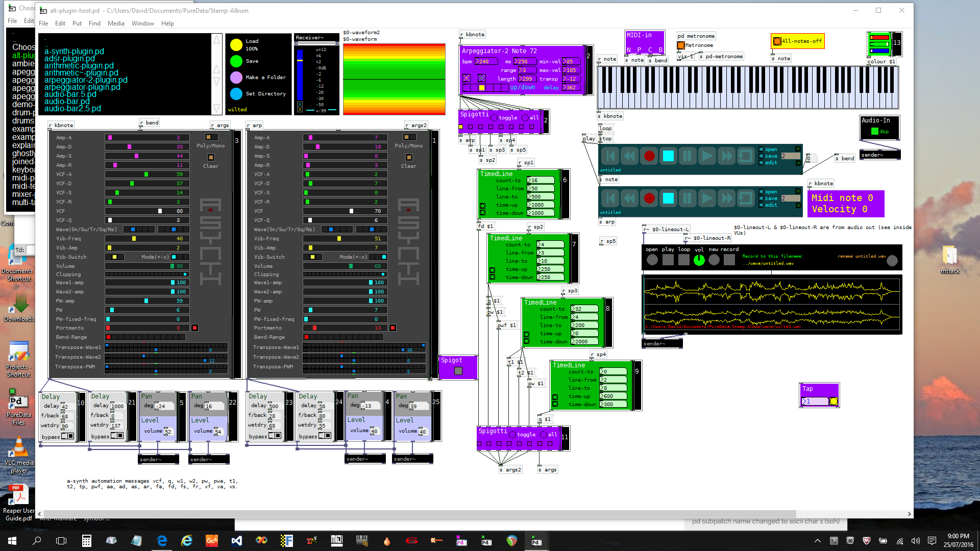Click bottom down-arrow of file list
The height and width of the screenshot is (551, 980).
[217, 108]
